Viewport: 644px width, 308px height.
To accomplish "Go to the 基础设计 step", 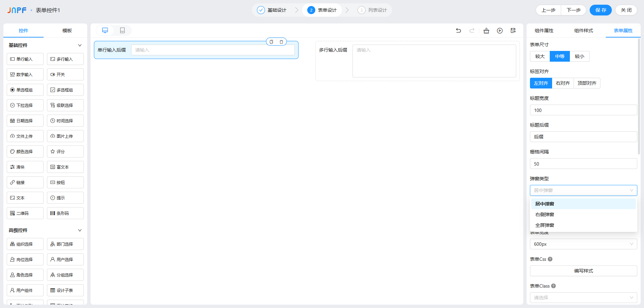I will coord(272,10).
